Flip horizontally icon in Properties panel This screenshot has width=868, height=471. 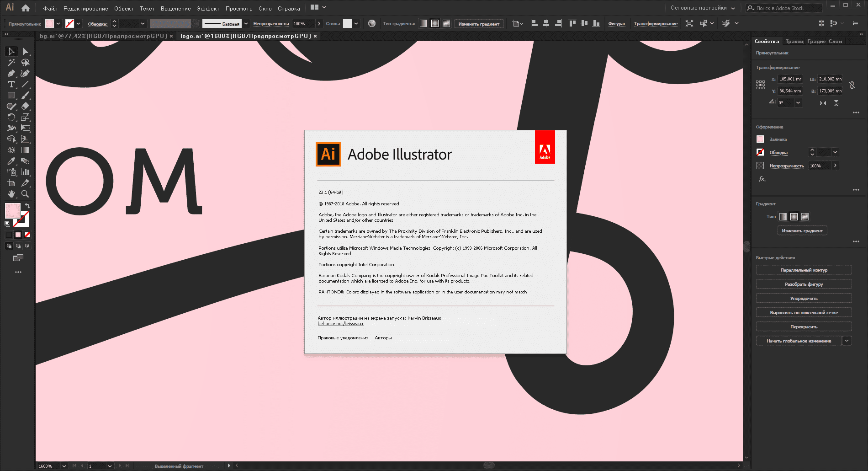(x=823, y=103)
